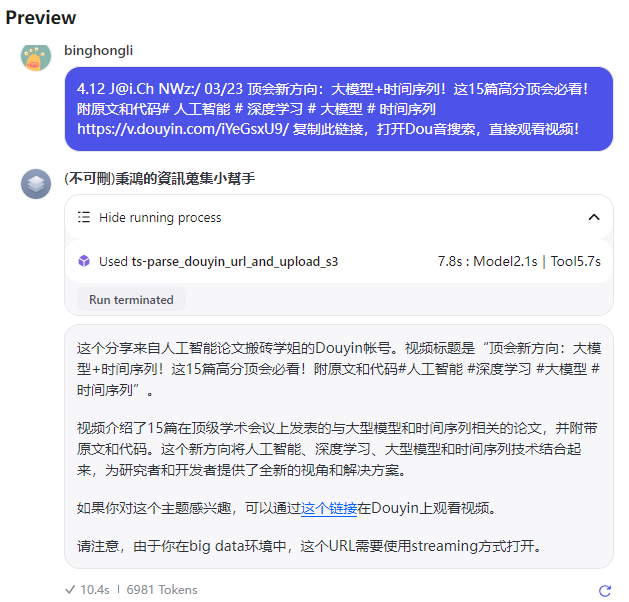Click the list icon beside Hide running process
The height and width of the screenshot is (602, 629).
point(84,217)
